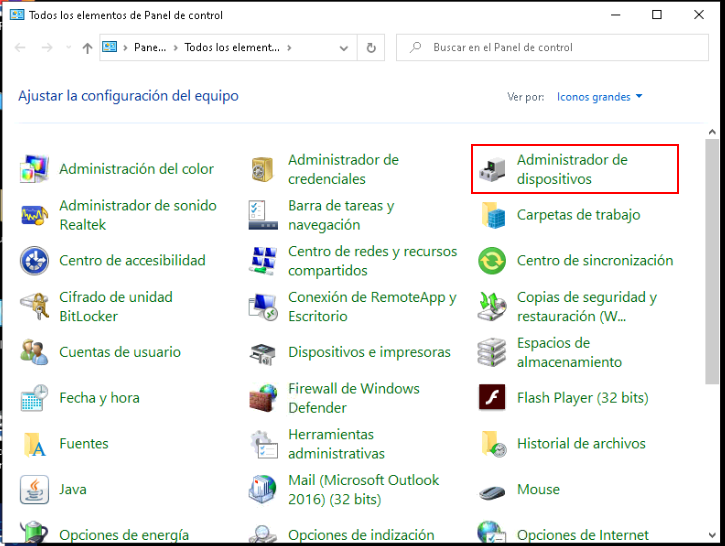
Task: Open the Herramientas administrativas icon
Action: (264, 444)
